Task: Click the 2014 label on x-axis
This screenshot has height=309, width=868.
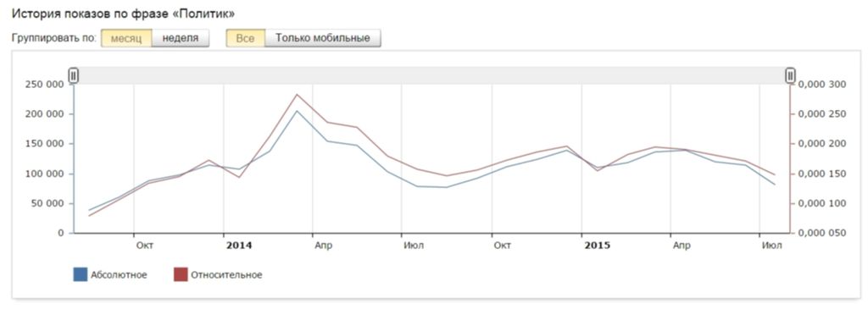Action: [x=238, y=246]
